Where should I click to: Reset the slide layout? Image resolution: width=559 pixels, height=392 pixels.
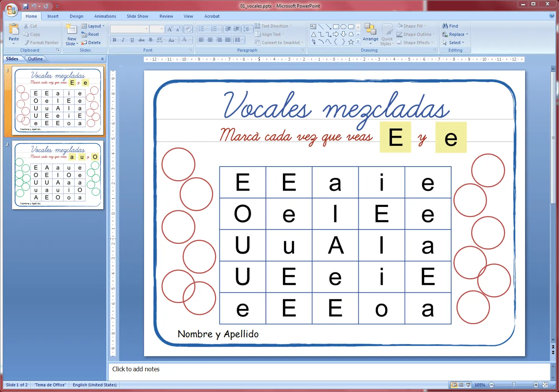coord(90,34)
